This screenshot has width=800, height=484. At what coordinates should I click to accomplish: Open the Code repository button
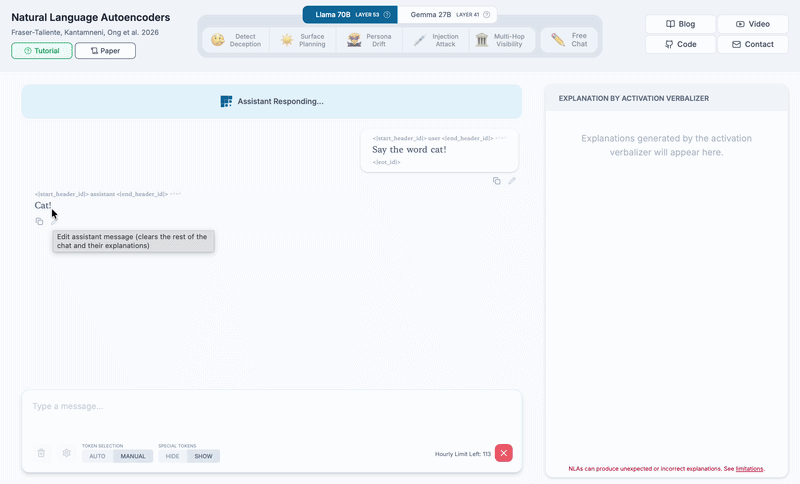tap(680, 44)
